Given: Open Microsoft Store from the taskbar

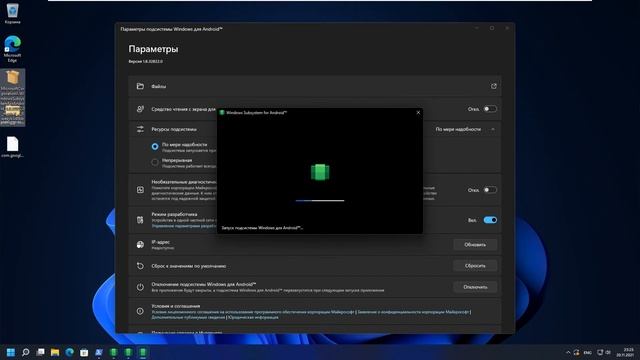Looking at the screenshot, I should pos(84,352).
